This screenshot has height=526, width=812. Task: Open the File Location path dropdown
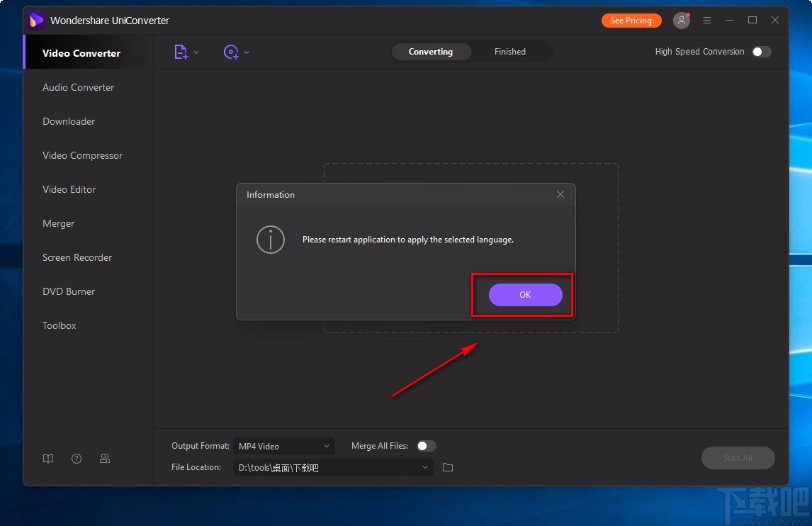pos(333,467)
